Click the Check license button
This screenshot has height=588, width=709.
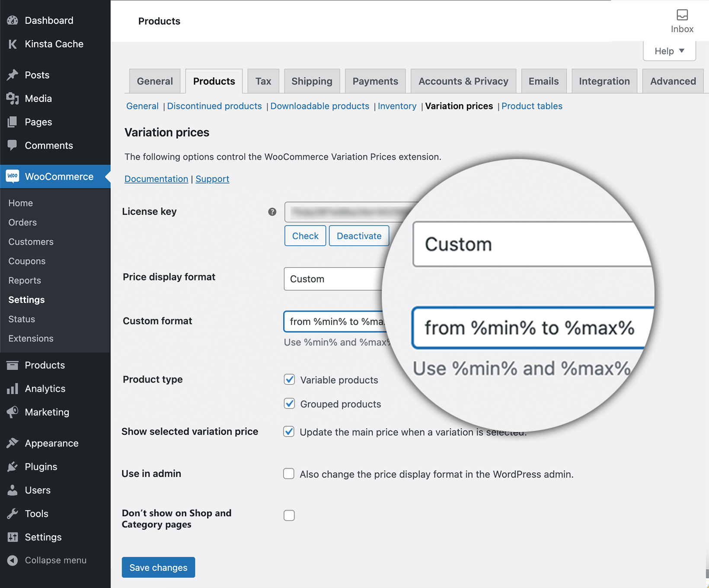coord(305,236)
